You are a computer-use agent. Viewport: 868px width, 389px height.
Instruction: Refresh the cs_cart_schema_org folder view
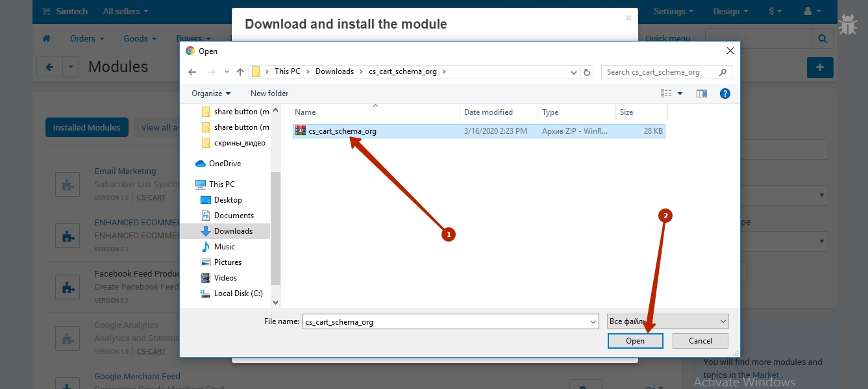point(587,72)
